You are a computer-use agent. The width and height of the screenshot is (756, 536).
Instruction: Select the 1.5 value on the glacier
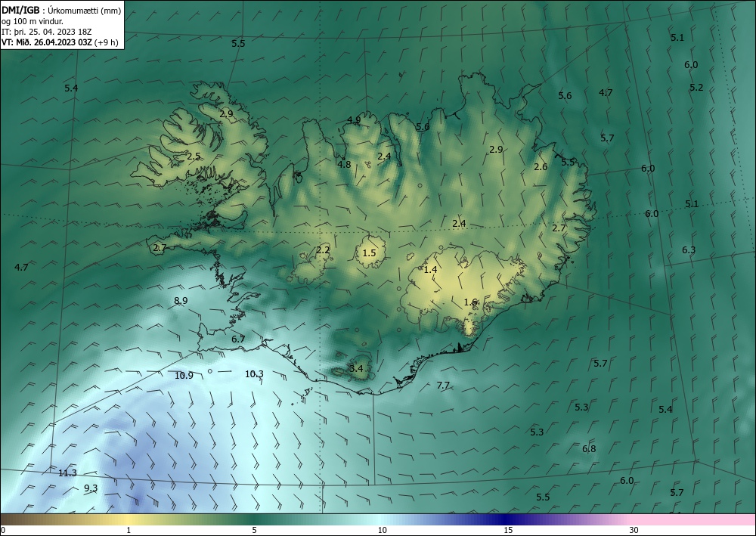[x=369, y=253]
